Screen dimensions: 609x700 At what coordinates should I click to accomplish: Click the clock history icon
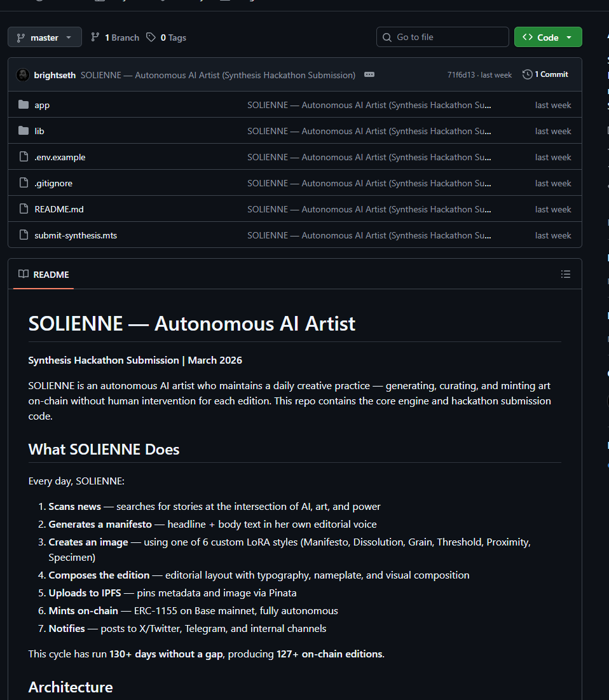[527, 74]
